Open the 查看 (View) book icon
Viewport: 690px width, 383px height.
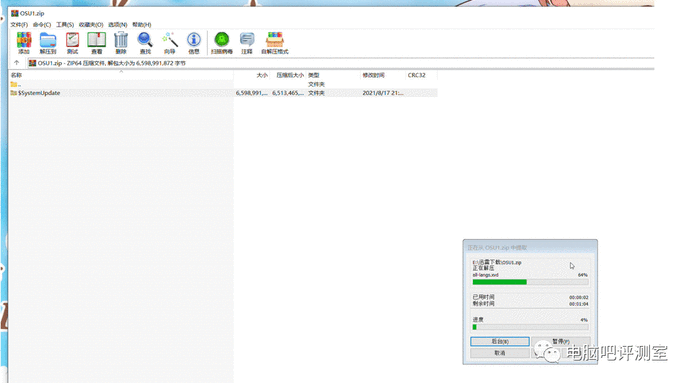96,43
